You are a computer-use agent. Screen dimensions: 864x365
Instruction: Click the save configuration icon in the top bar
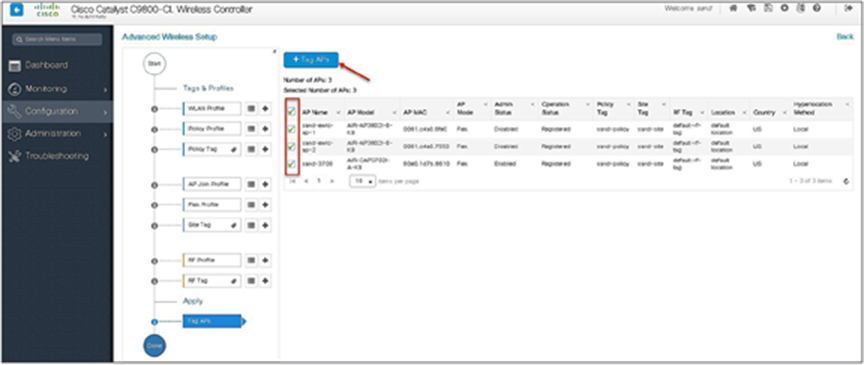pyautogui.click(x=768, y=9)
